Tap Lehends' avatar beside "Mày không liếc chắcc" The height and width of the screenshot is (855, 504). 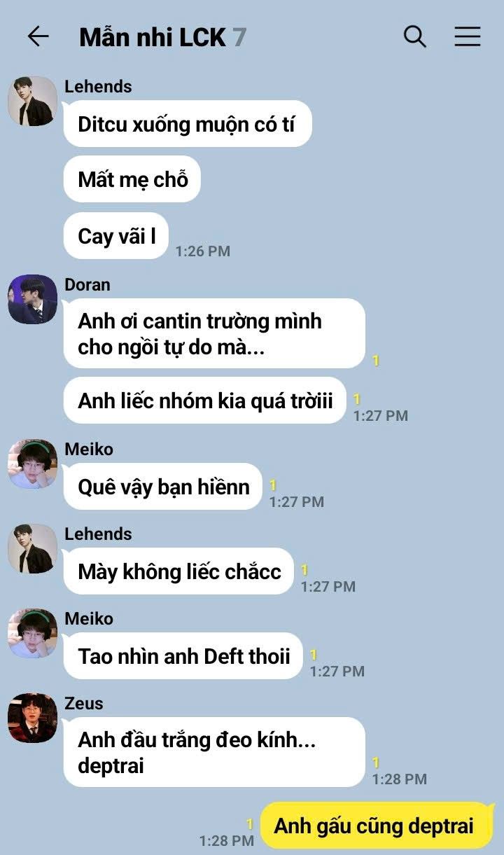pos(32,549)
